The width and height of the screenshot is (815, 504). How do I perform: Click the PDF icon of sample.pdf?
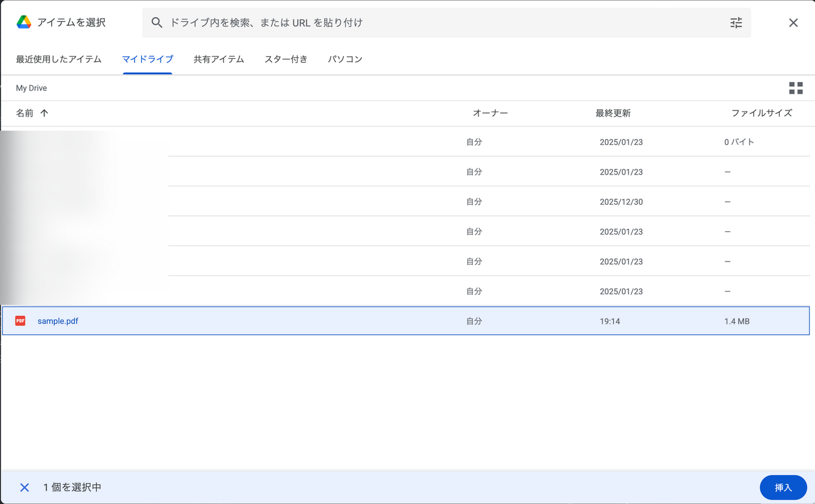(20, 321)
